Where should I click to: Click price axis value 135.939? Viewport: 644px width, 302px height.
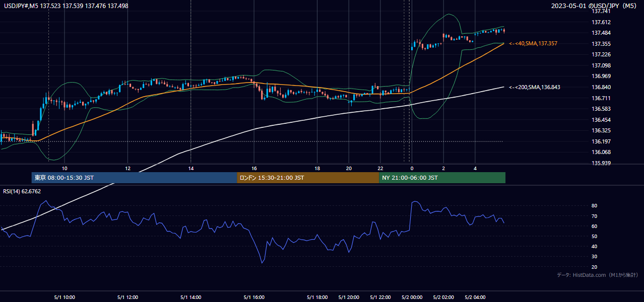tap(601, 163)
